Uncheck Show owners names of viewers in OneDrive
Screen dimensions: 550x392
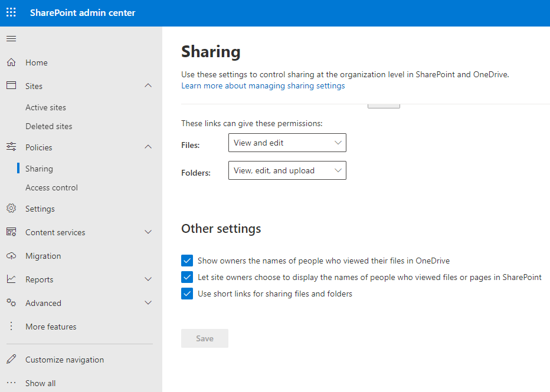[x=187, y=261]
